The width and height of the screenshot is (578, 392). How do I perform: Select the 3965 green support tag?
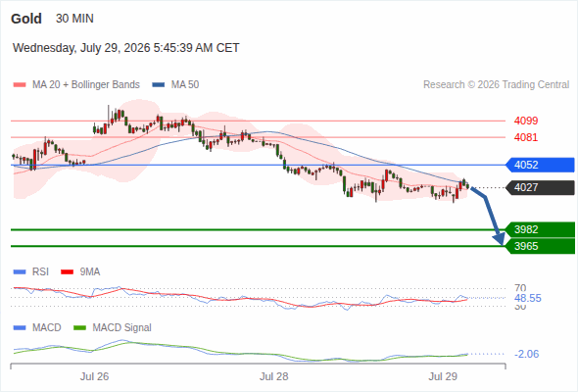click(x=540, y=246)
